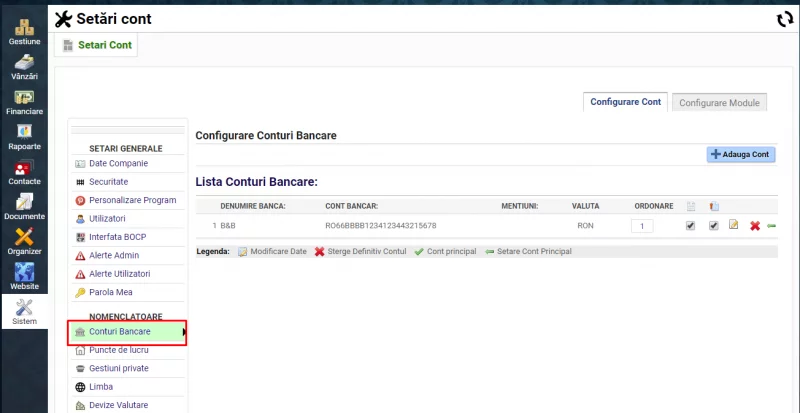
Task: Delete the B&B bank account with red X
Action: 755,226
